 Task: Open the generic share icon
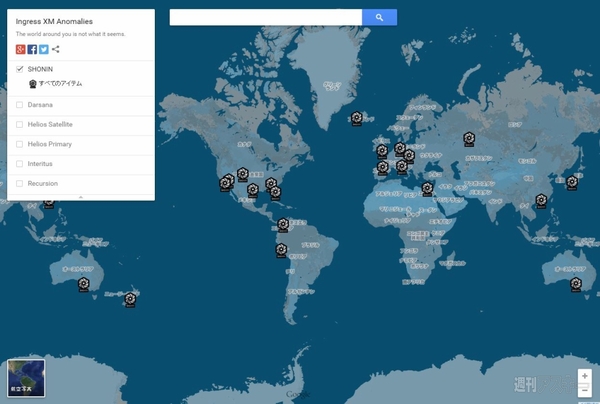click(x=55, y=49)
